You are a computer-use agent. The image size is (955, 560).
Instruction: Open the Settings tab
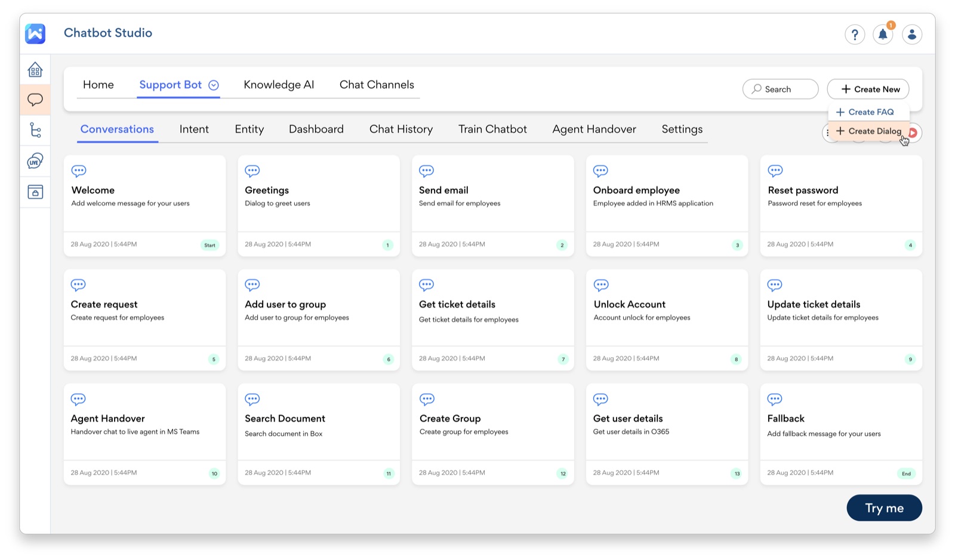(x=682, y=129)
